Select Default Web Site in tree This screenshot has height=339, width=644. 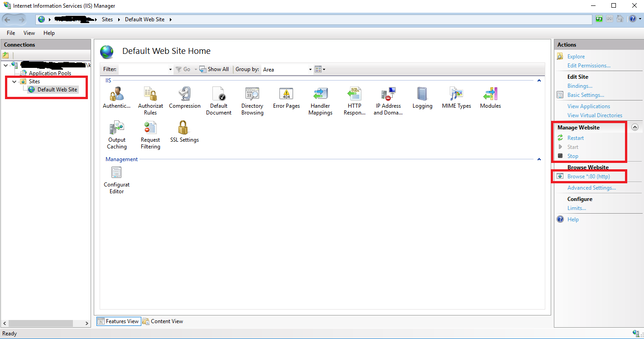pyautogui.click(x=57, y=90)
